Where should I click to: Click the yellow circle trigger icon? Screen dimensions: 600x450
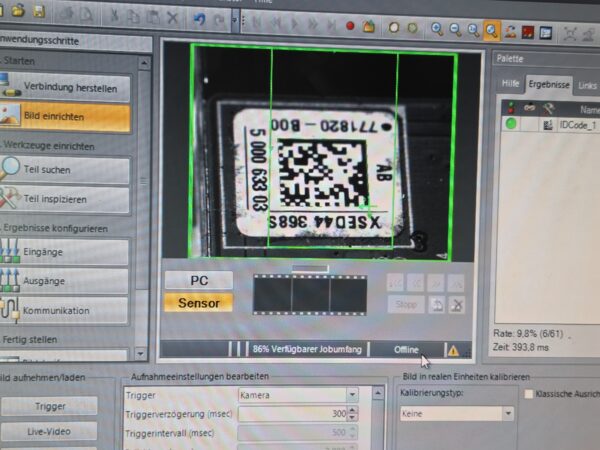pos(394,28)
